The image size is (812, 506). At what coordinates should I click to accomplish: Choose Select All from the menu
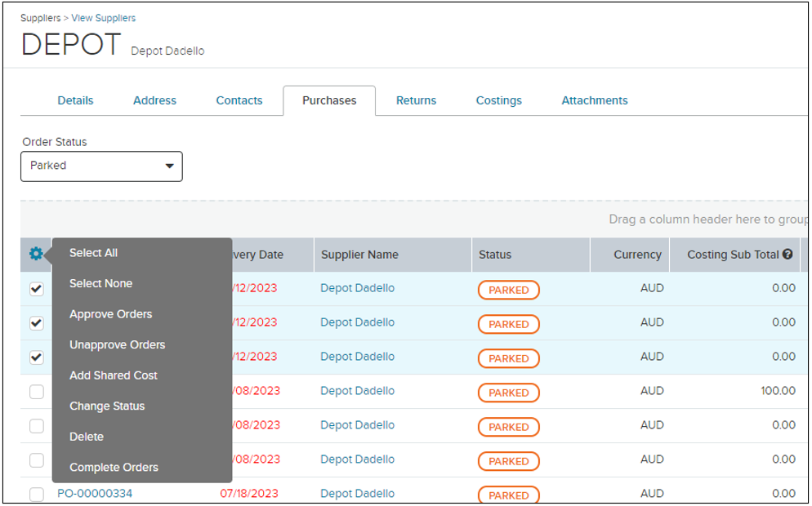(x=94, y=253)
